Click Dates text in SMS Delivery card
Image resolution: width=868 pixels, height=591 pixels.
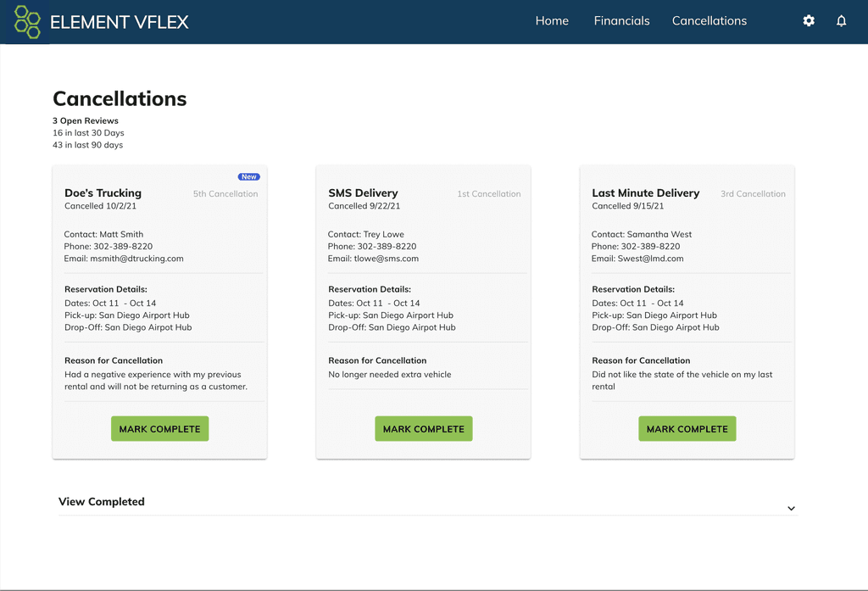(x=374, y=303)
